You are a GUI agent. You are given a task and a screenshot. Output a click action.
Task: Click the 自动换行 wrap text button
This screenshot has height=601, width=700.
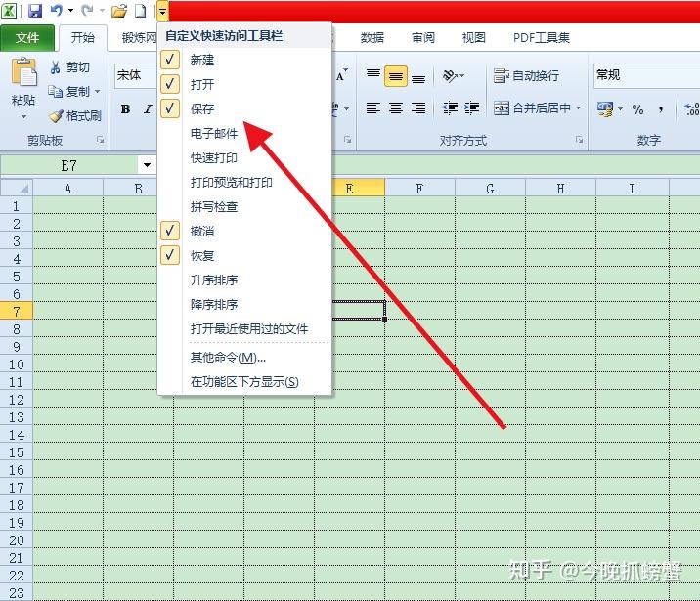click(x=526, y=76)
